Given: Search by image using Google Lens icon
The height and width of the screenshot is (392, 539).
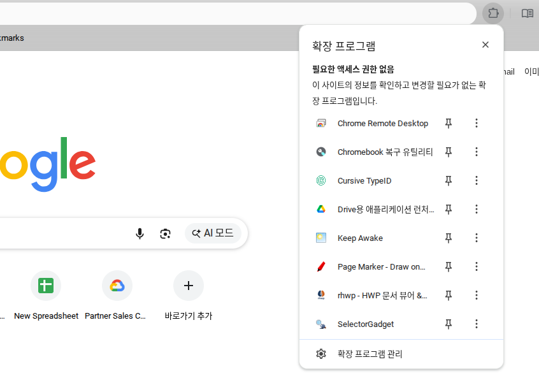Looking at the screenshot, I should tap(166, 233).
